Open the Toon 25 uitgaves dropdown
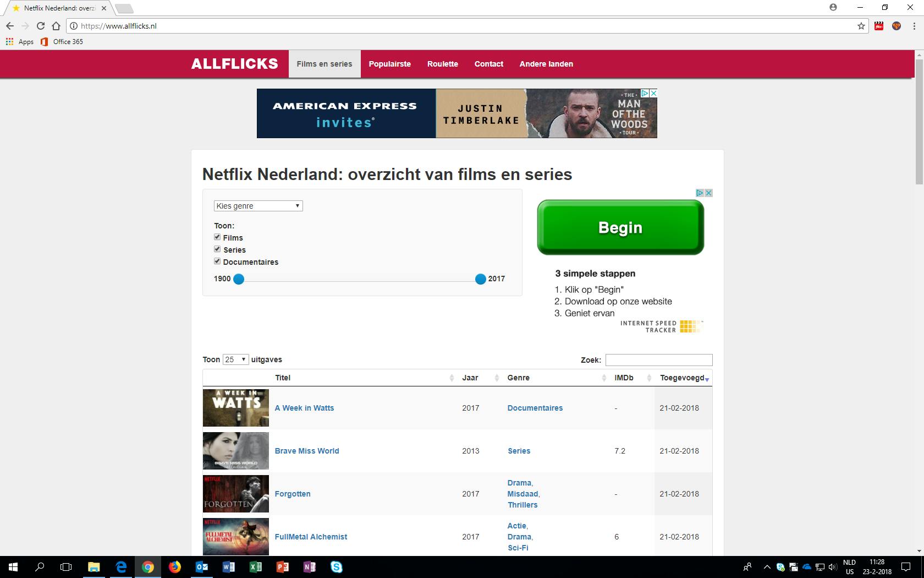The height and width of the screenshot is (578, 924). point(235,359)
